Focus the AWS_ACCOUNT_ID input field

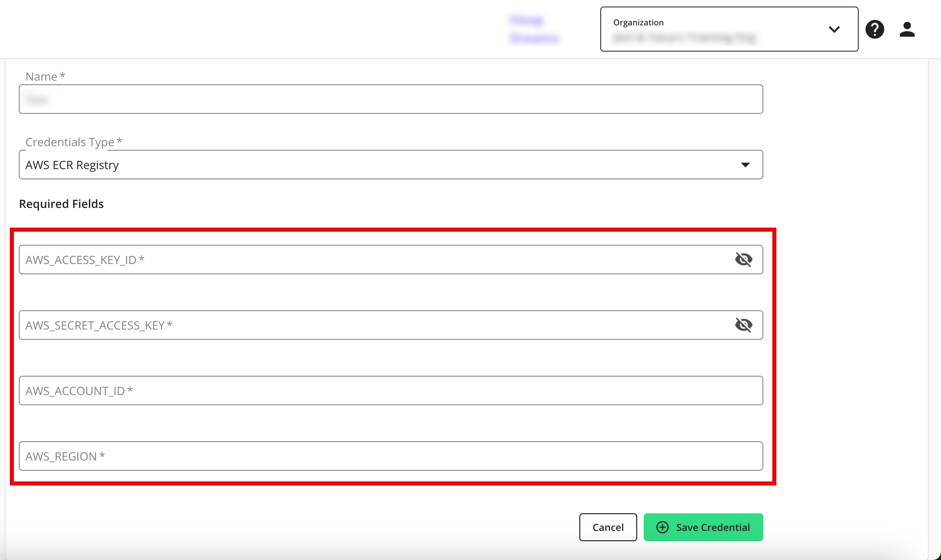pos(391,391)
